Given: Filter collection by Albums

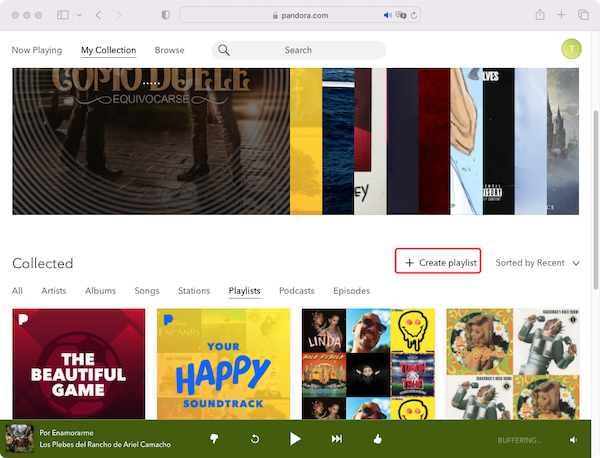Looking at the screenshot, I should (x=100, y=291).
